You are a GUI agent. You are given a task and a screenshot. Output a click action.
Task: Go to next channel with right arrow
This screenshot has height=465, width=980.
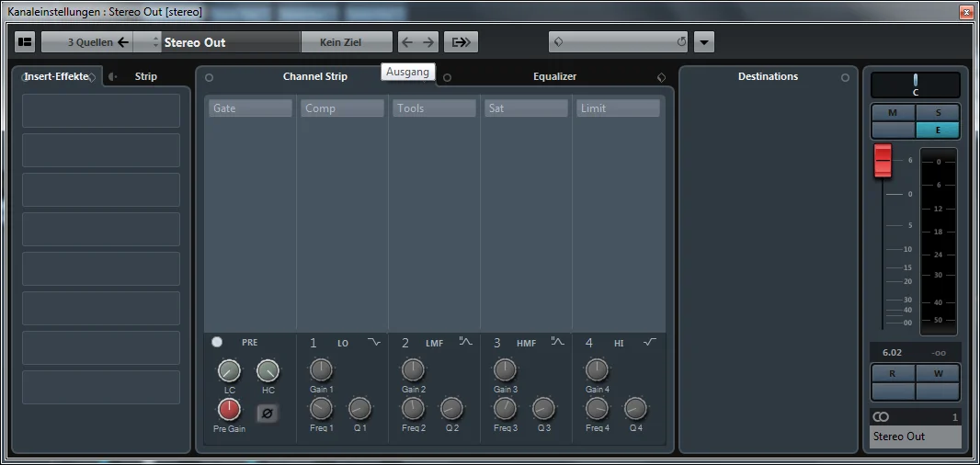428,42
